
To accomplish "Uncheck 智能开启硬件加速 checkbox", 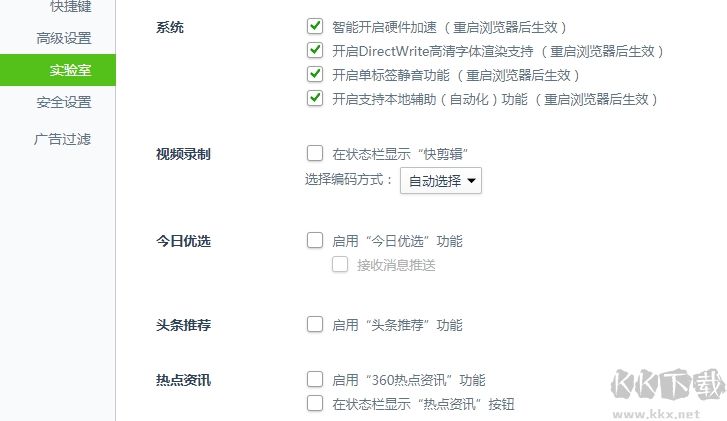I will 315,26.
